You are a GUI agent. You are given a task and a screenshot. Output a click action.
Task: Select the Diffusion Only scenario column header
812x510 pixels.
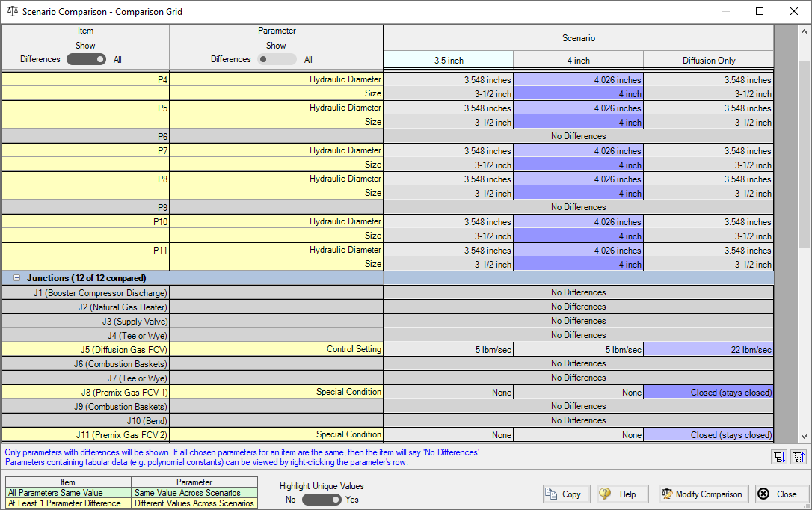708,59
